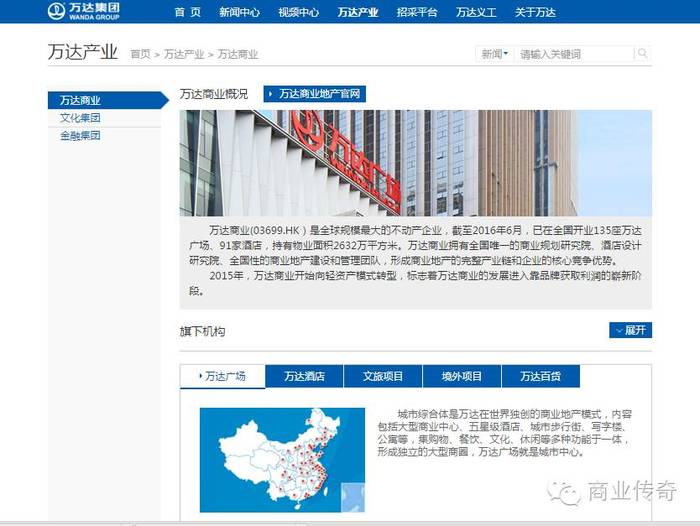This screenshot has width=700, height=526.
Task: Open 关于万达 in top navigation
Action: pos(535,12)
